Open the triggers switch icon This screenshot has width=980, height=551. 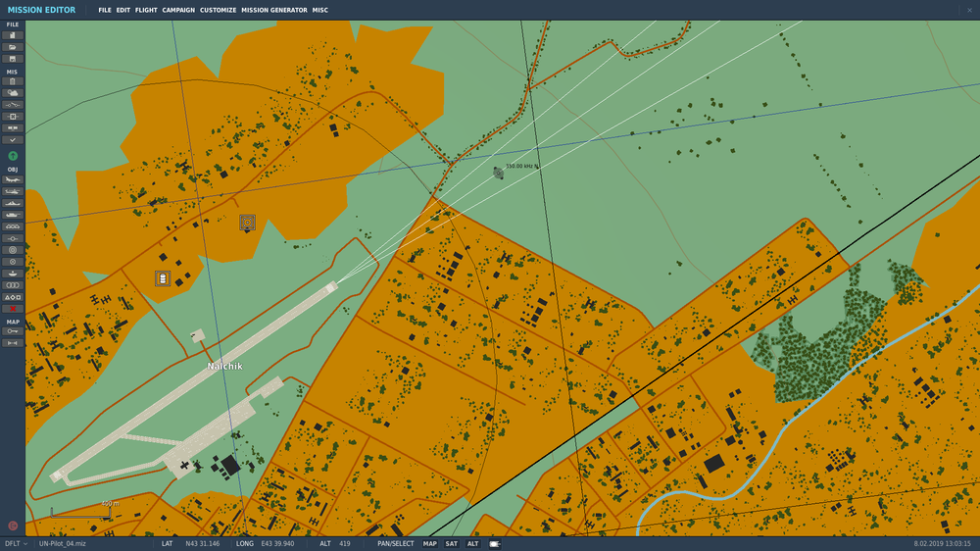pos(13,105)
